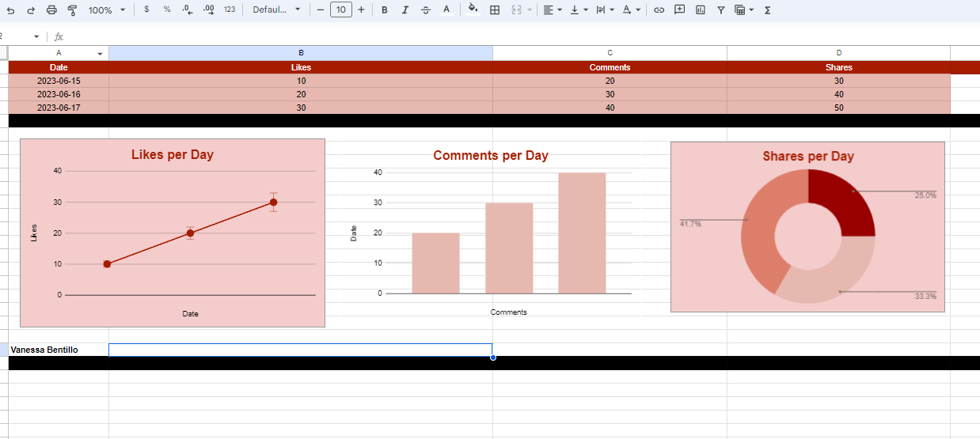
Task: Format selection as percent
Action: click(167, 9)
